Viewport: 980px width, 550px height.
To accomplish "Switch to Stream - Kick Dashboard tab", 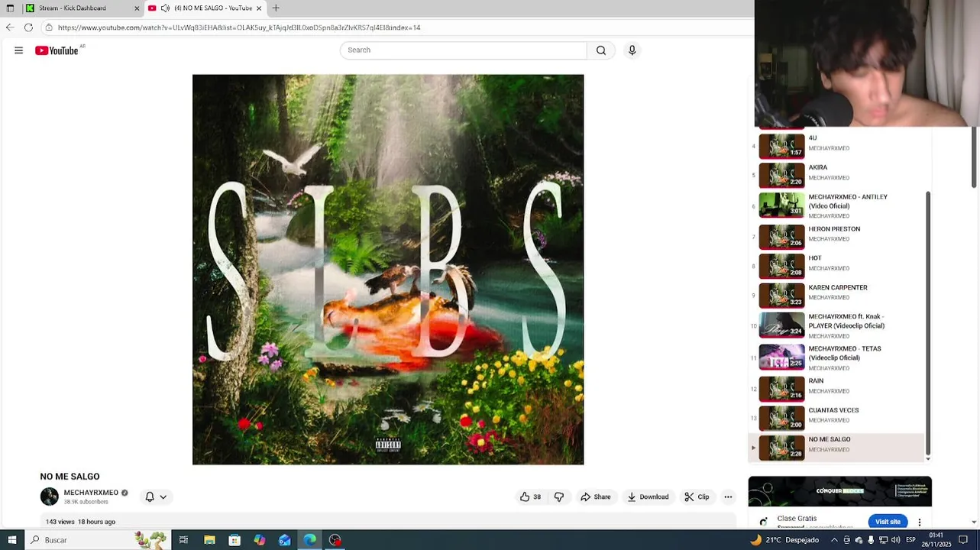I will 82,8.
